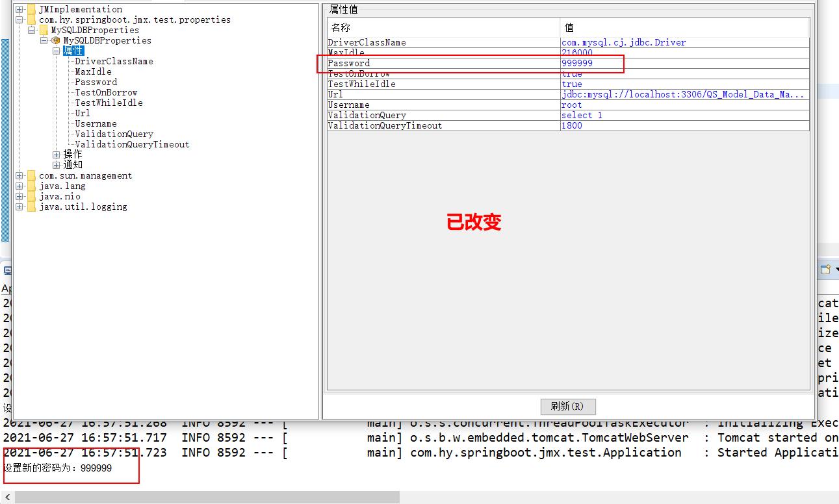The height and width of the screenshot is (504, 839).
Task: Click the Password name cell in table
Action: coord(444,63)
